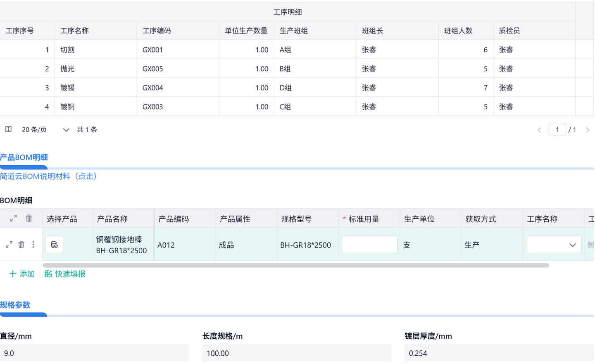Open the 工序名称 dropdown in the BOM row
The image size is (595, 364).
pyautogui.click(x=553, y=244)
